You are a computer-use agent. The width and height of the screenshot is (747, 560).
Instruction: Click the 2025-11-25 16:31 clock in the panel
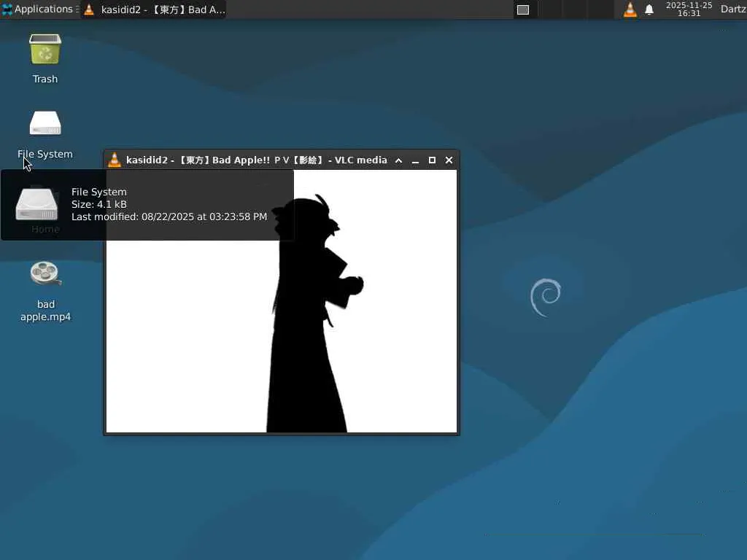coord(689,9)
